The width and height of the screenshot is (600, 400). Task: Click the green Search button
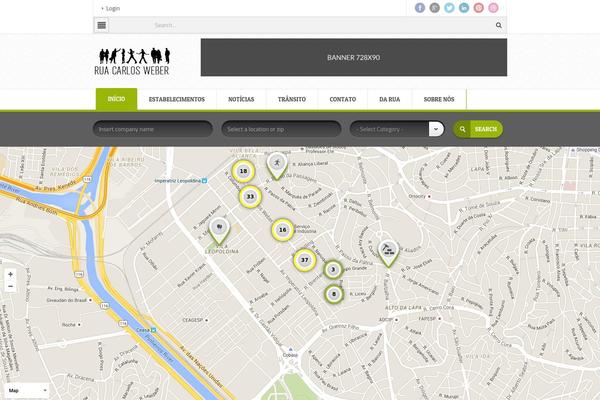478,129
